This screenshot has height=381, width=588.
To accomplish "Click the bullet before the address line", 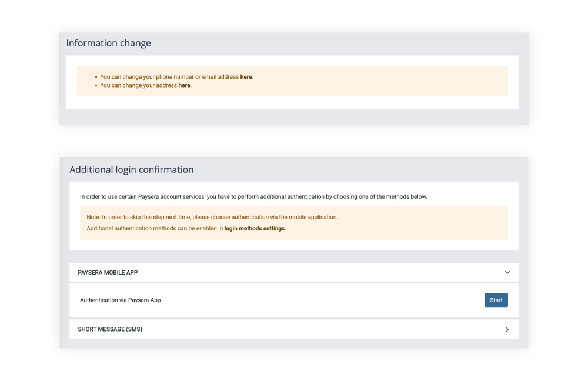I will pyautogui.click(x=95, y=85).
